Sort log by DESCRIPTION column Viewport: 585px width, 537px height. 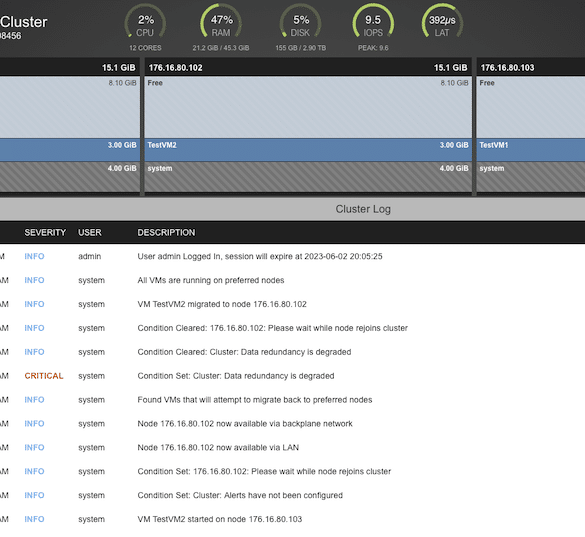pyautogui.click(x=166, y=232)
